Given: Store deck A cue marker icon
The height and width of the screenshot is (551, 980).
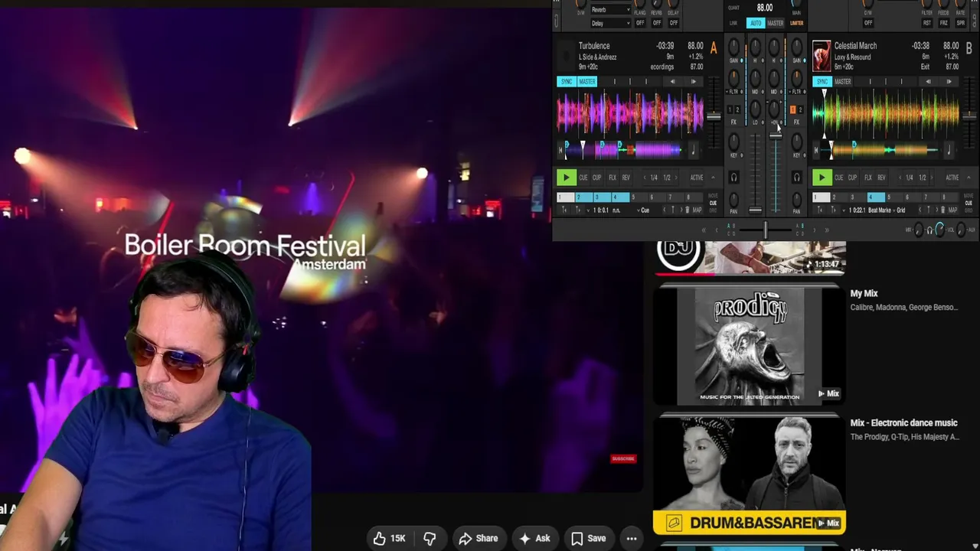Looking at the screenshot, I should click(673, 210).
